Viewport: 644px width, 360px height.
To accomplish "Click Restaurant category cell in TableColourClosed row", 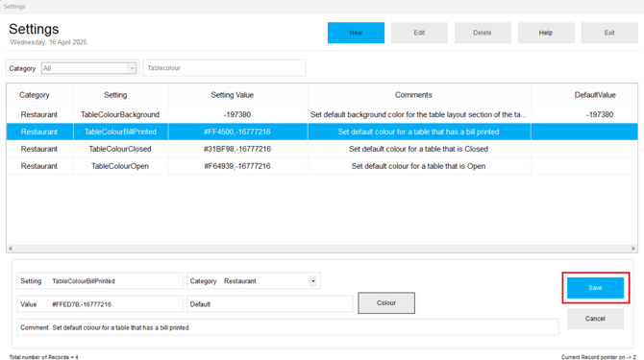I will [39, 149].
